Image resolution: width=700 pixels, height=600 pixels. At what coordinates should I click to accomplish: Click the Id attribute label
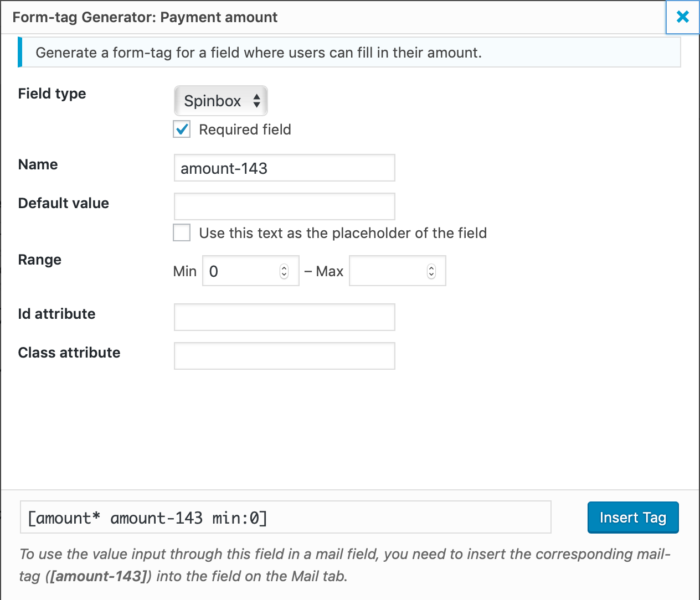pyautogui.click(x=56, y=314)
